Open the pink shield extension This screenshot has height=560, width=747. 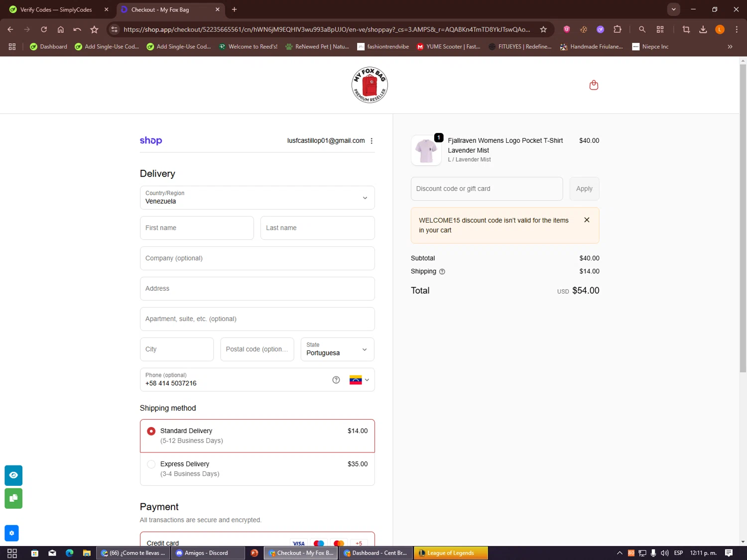tap(567, 29)
